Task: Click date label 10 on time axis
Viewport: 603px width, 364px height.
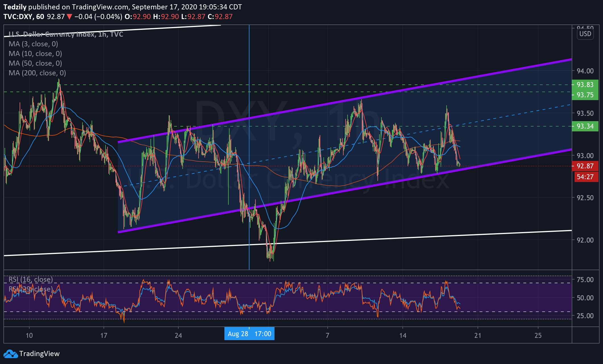Action: coord(29,336)
